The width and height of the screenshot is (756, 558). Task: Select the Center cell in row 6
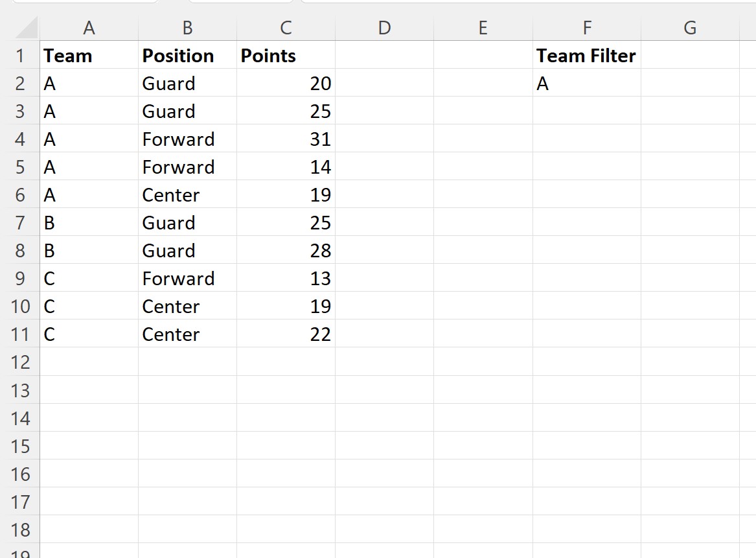(188, 195)
